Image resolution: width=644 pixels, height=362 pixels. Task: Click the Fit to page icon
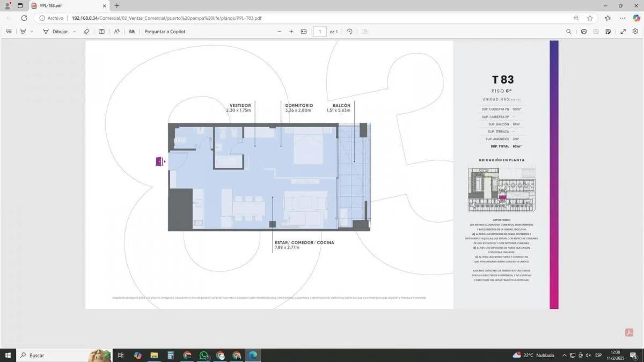tap(304, 32)
